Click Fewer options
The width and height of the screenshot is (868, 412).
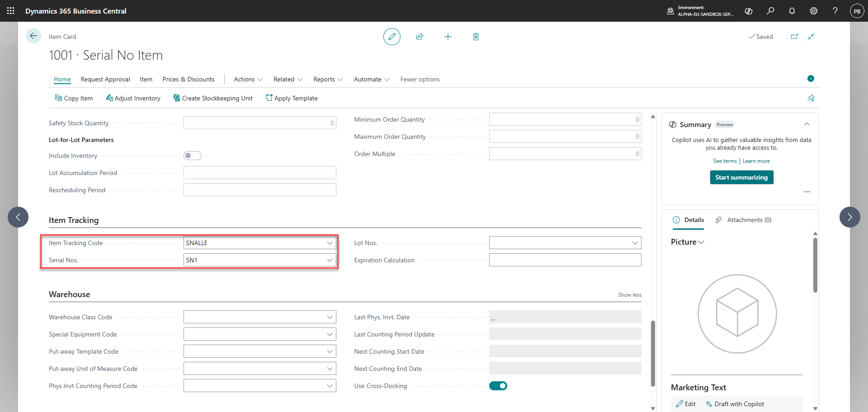click(x=420, y=79)
